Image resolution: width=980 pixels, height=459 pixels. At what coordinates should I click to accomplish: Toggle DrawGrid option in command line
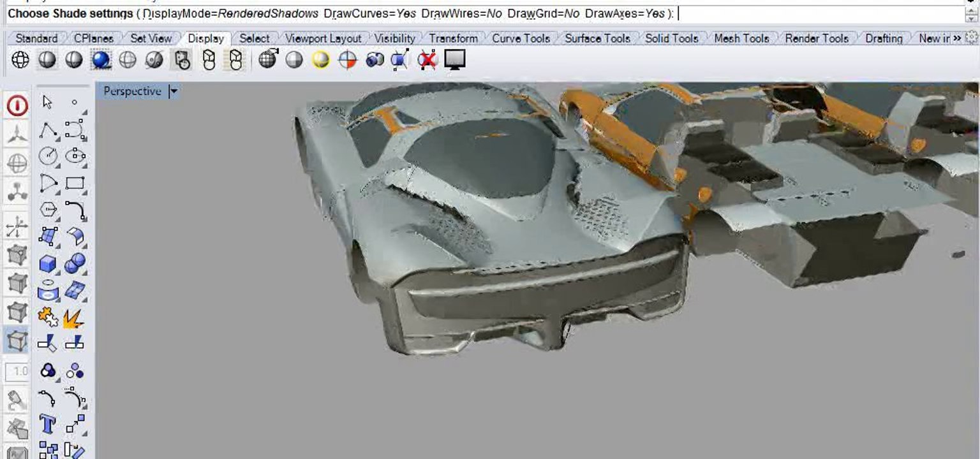pyautogui.click(x=542, y=13)
